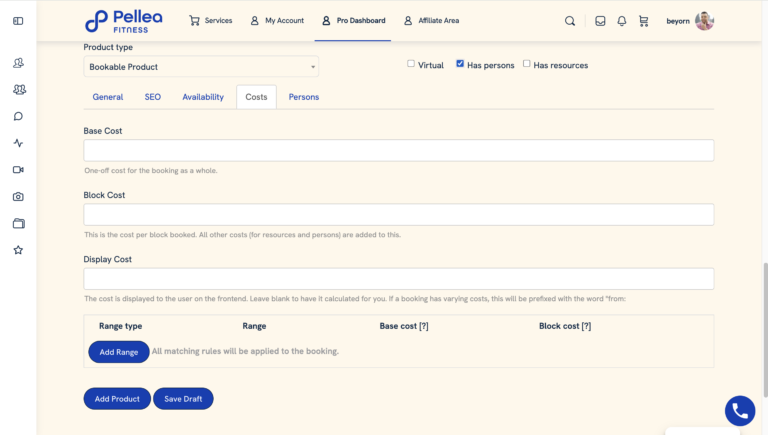
Task: Switch to the SEO tab
Action: click(153, 97)
